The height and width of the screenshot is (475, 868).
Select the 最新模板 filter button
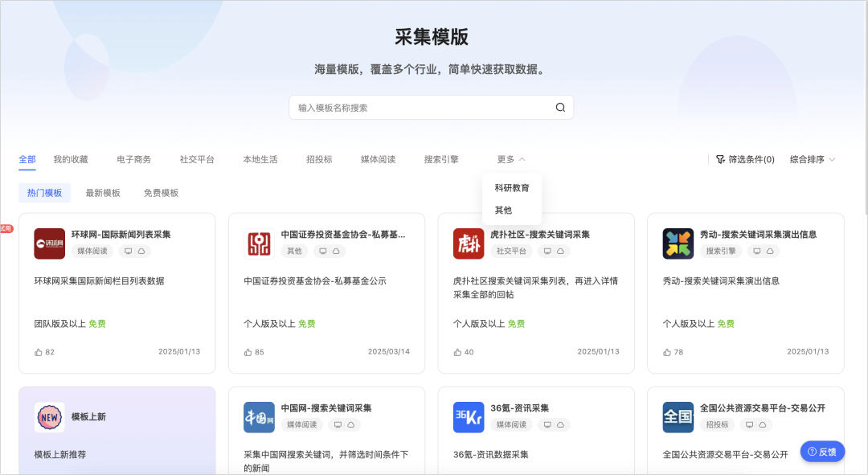coord(103,193)
